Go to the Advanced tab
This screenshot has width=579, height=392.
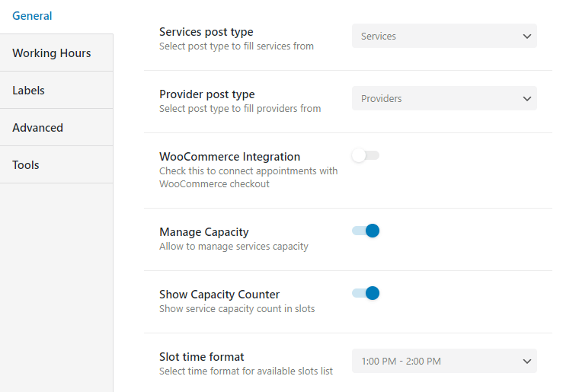click(x=37, y=128)
